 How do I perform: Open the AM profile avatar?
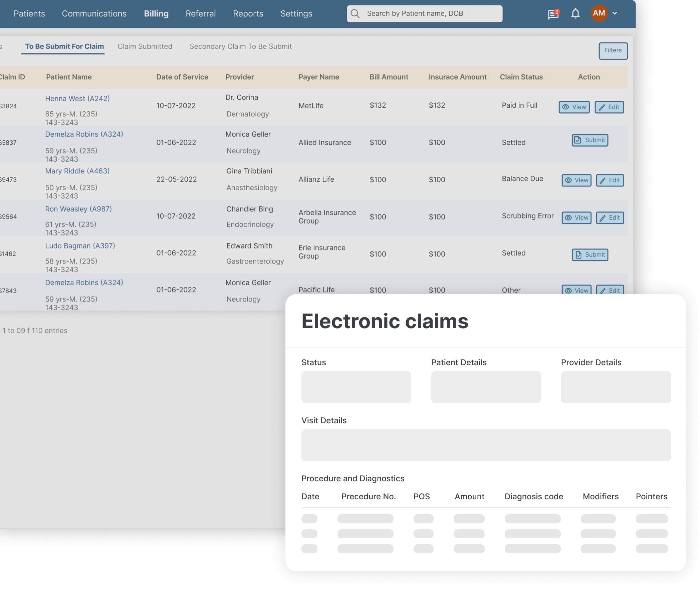click(599, 14)
